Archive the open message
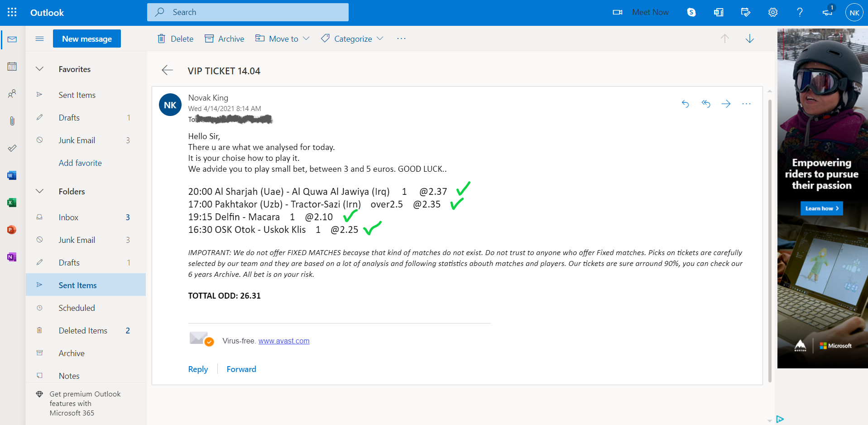The height and width of the screenshot is (425, 868). 225,39
